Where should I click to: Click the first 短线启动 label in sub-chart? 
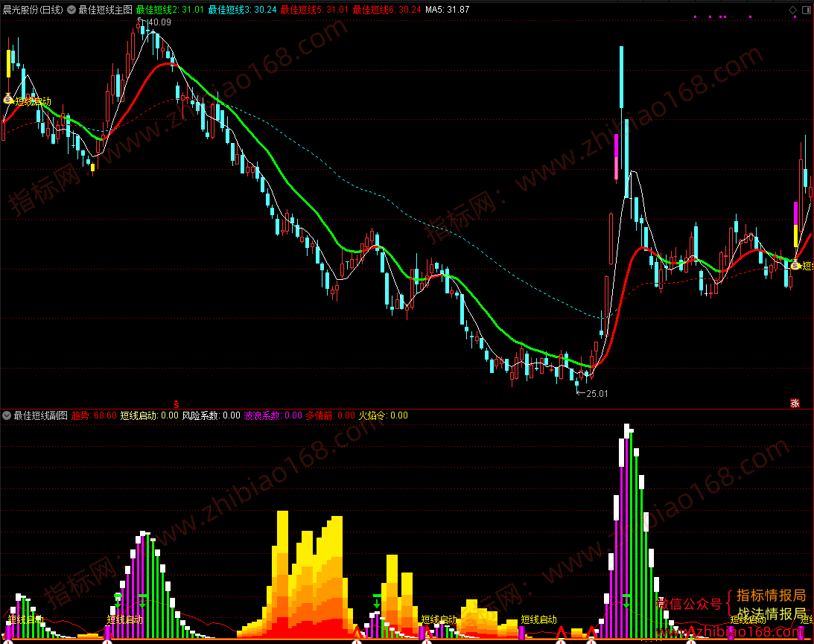point(26,619)
